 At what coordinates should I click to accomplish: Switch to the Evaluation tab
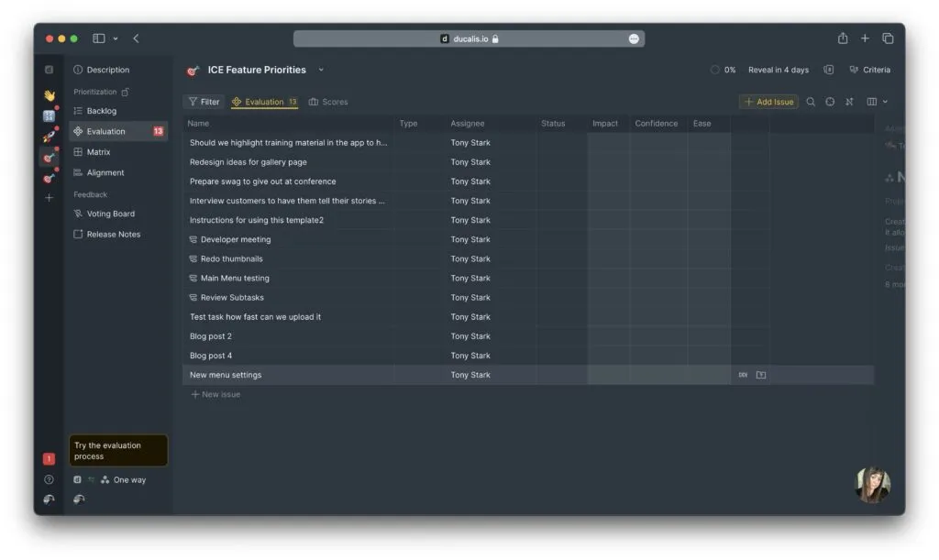pyautogui.click(x=264, y=101)
